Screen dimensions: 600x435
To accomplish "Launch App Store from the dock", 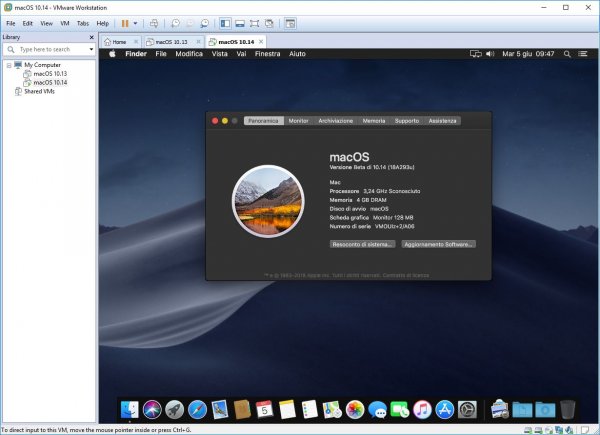I will (445, 409).
